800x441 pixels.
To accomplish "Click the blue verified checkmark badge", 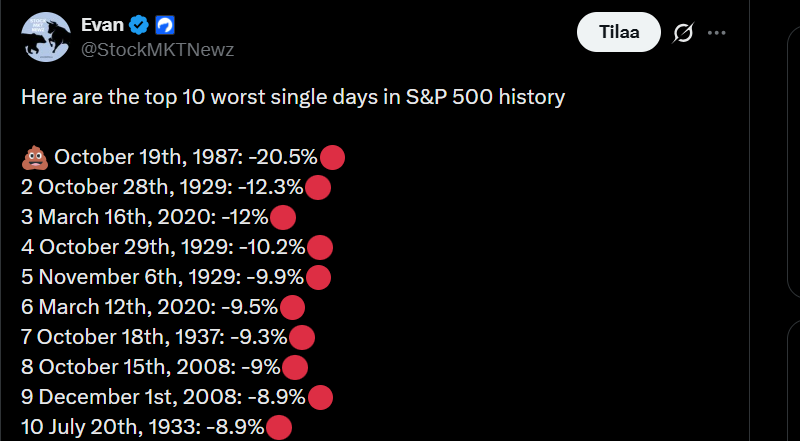I will (x=140, y=25).
